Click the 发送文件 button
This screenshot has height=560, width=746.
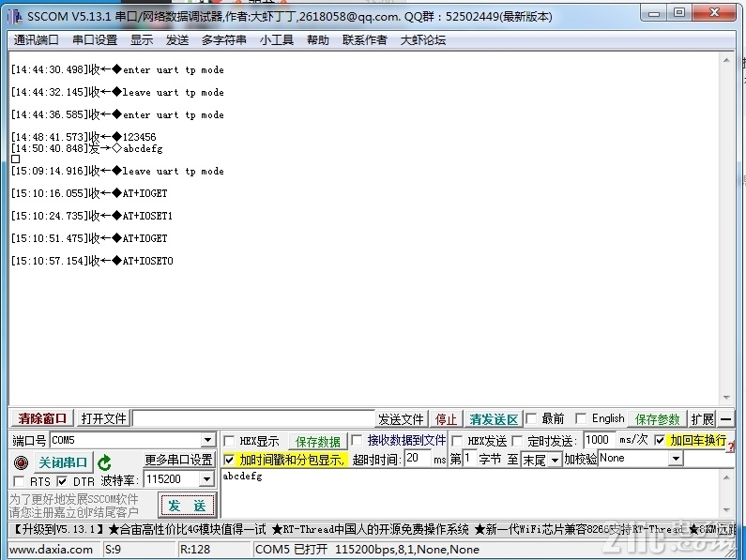pos(401,419)
